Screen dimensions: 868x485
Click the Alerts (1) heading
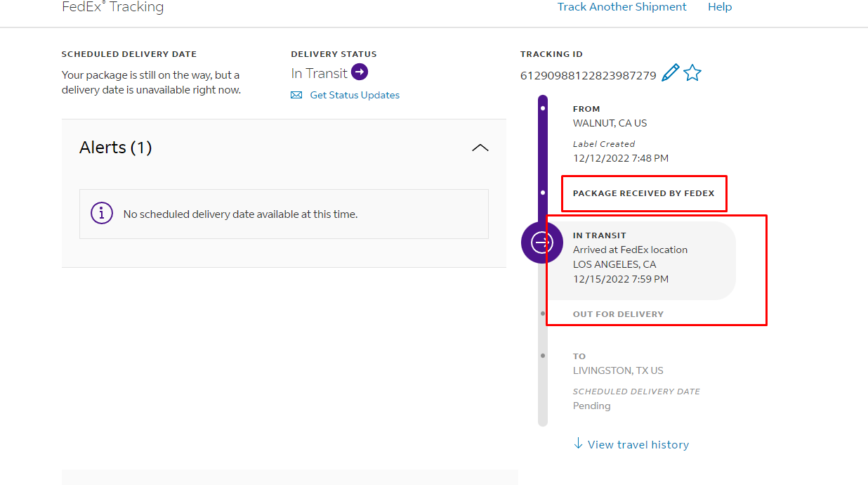click(116, 148)
